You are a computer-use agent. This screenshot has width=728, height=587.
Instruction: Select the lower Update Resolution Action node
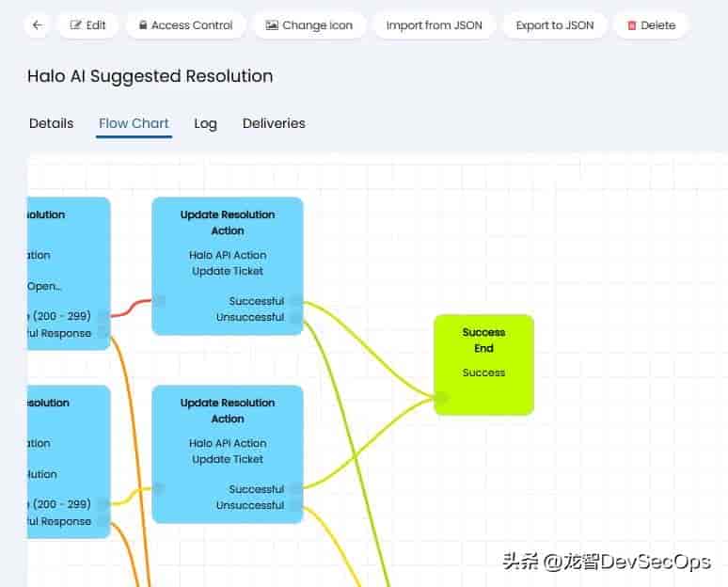(228, 454)
